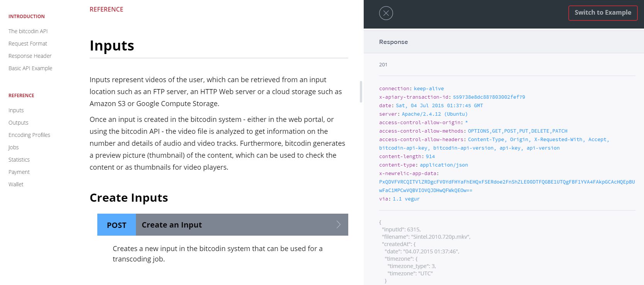Click INTRODUCTION sidebar heading

[27, 17]
